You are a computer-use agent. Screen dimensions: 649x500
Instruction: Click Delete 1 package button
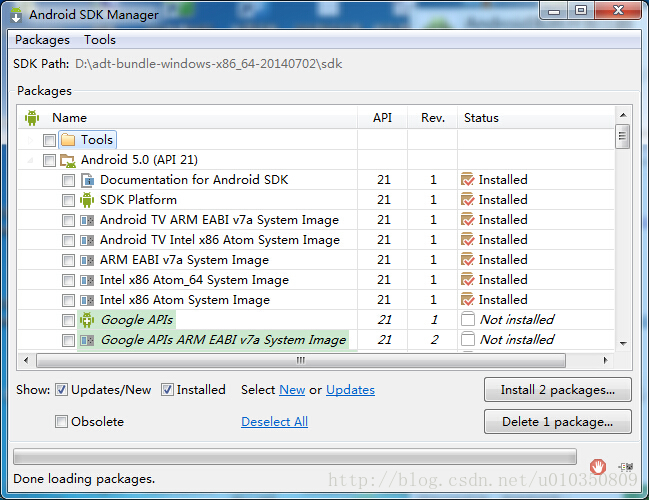(x=558, y=421)
